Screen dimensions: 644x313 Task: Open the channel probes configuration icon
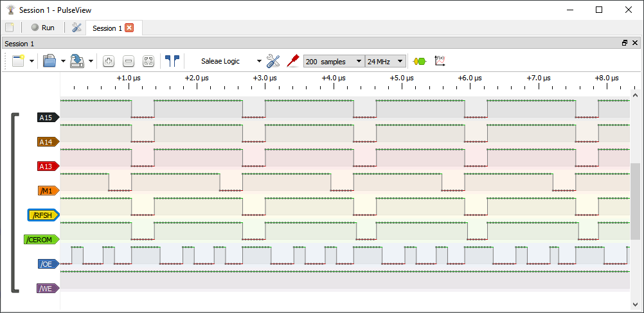point(293,61)
